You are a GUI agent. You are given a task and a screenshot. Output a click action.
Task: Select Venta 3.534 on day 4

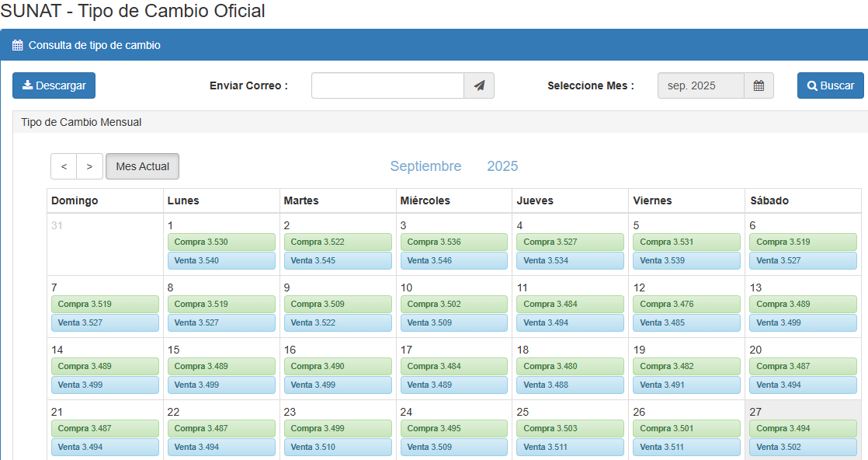(570, 260)
